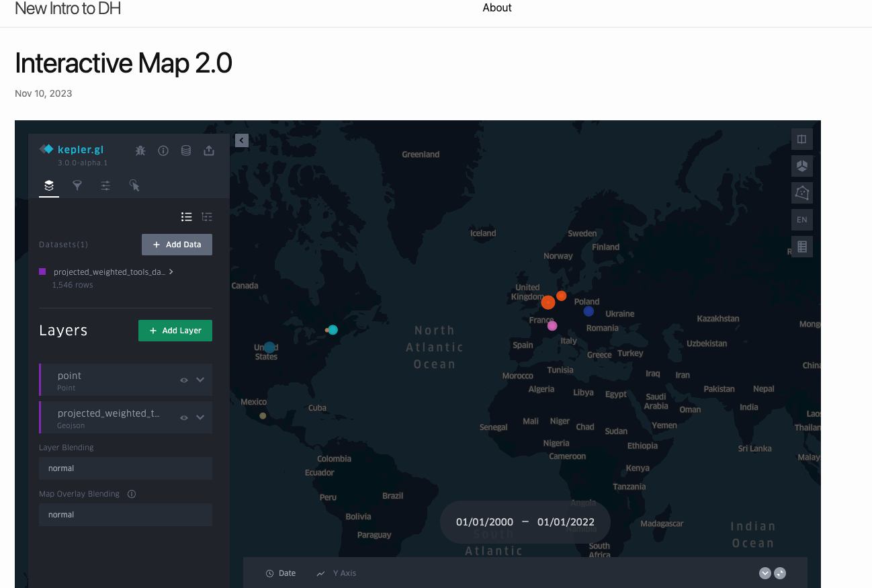
Task: Toggle visibility of the Geojson layer
Action: (184, 417)
